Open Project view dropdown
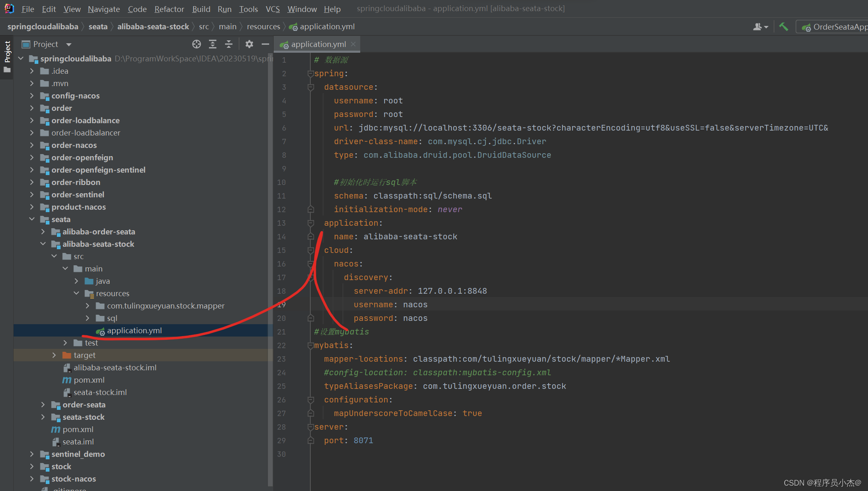 pos(69,44)
